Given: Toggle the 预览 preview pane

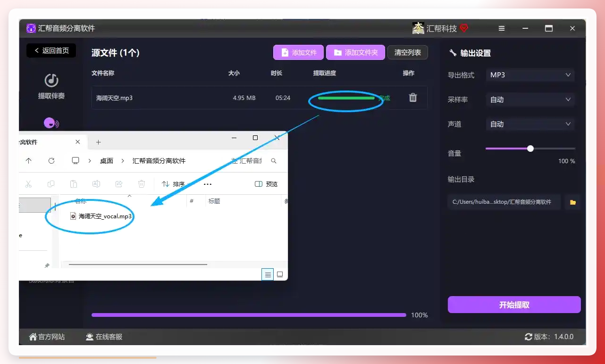Looking at the screenshot, I should (x=266, y=184).
